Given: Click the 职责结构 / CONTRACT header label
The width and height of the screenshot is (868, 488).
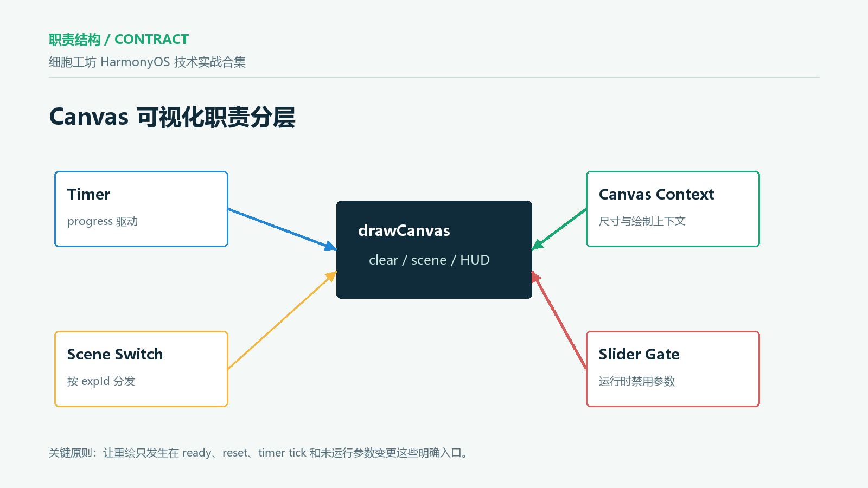Looking at the screenshot, I should (119, 40).
